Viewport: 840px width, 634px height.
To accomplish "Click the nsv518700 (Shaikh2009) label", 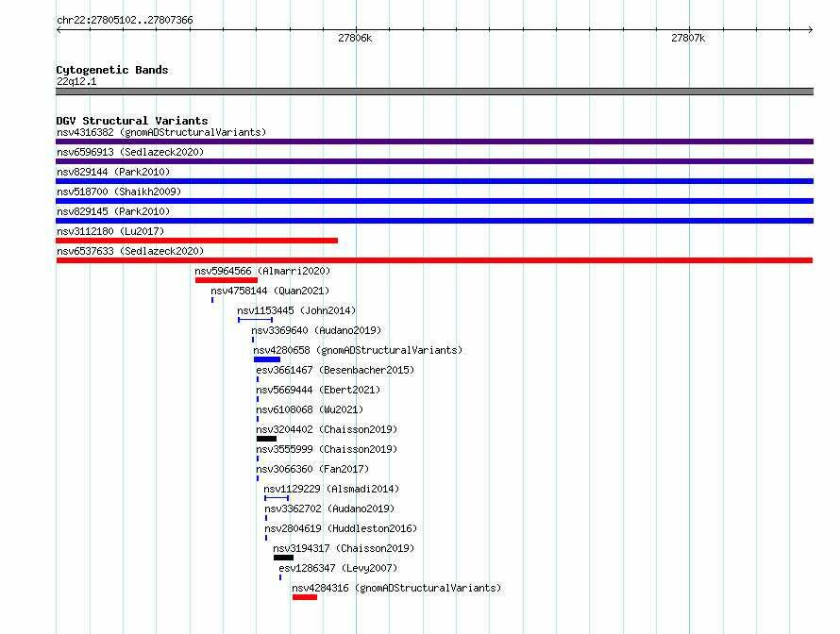I will coord(119,192).
